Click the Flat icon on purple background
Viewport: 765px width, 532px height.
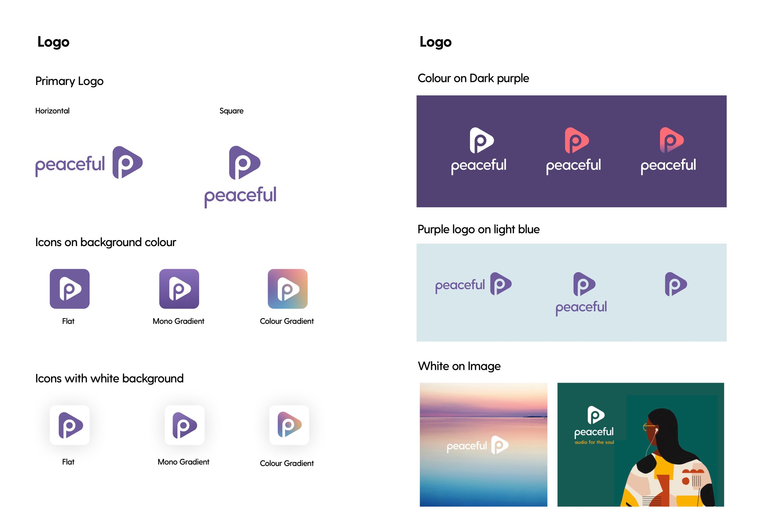tap(70, 289)
